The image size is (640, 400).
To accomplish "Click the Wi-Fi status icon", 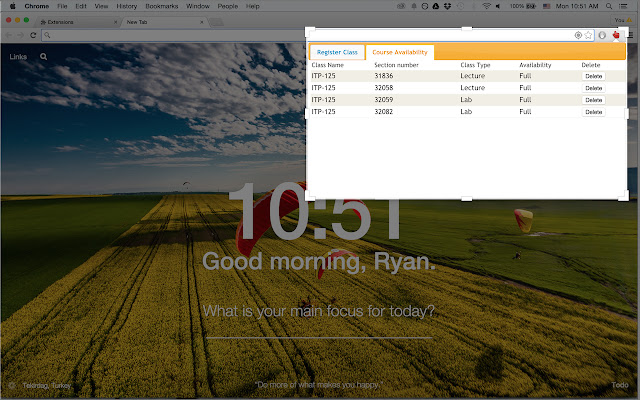I will click(486, 6).
